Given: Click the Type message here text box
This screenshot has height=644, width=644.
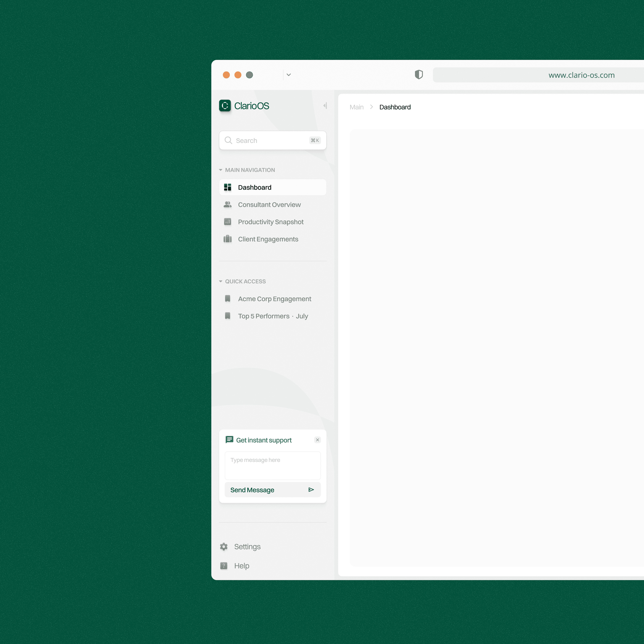Looking at the screenshot, I should [x=273, y=465].
